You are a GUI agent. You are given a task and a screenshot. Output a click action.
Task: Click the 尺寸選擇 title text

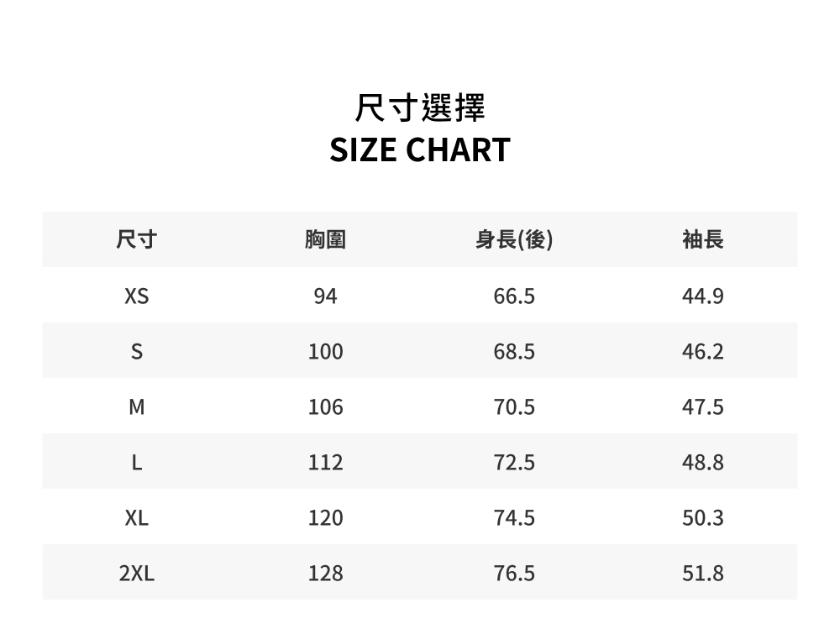[x=420, y=107]
